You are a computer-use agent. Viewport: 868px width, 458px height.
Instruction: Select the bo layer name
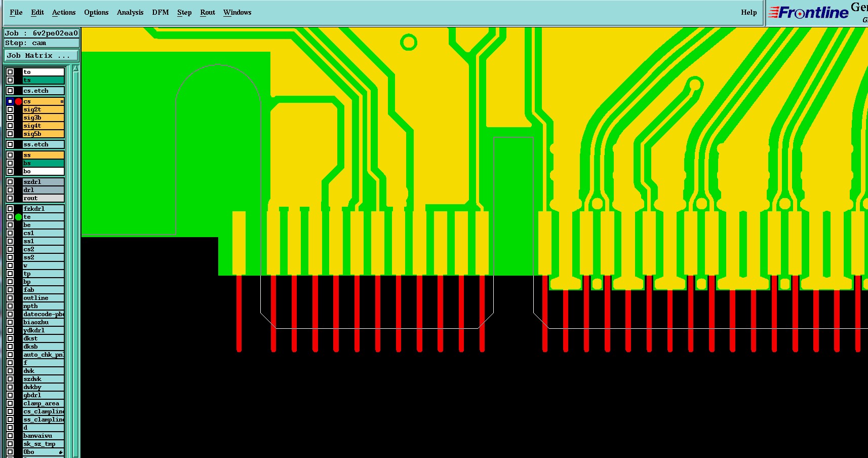pos(44,171)
